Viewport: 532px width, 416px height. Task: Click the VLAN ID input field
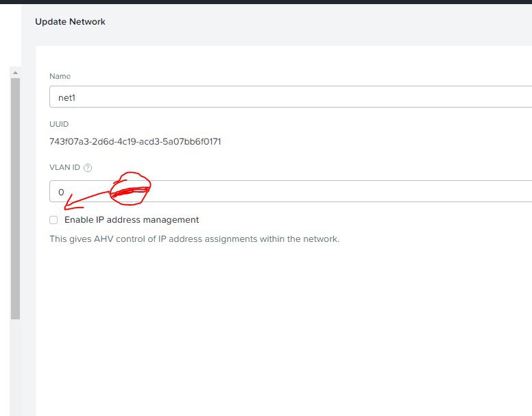(291, 192)
